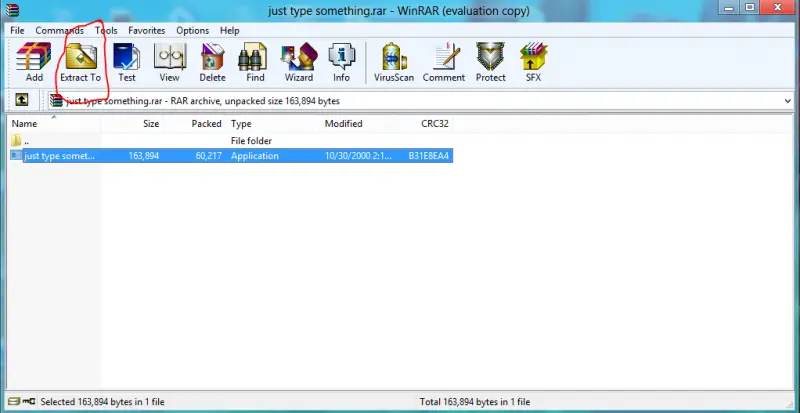This screenshot has width=800, height=413.
Task: Click 'Selected 163,894 bytes in 1 file' status
Action: (103, 402)
